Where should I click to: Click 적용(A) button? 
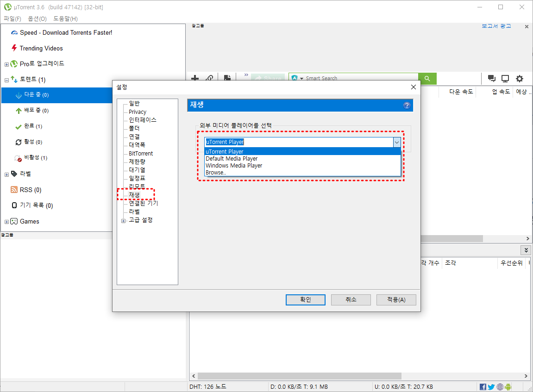[x=396, y=299]
